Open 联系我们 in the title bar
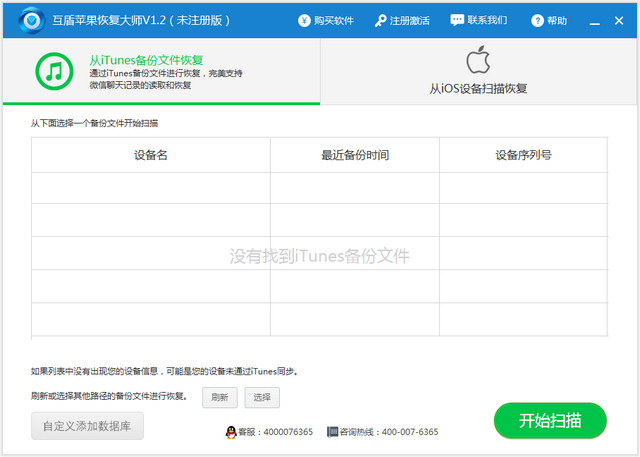Image resolution: width=640 pixels, height=457 pixels. tap(487, 20)
